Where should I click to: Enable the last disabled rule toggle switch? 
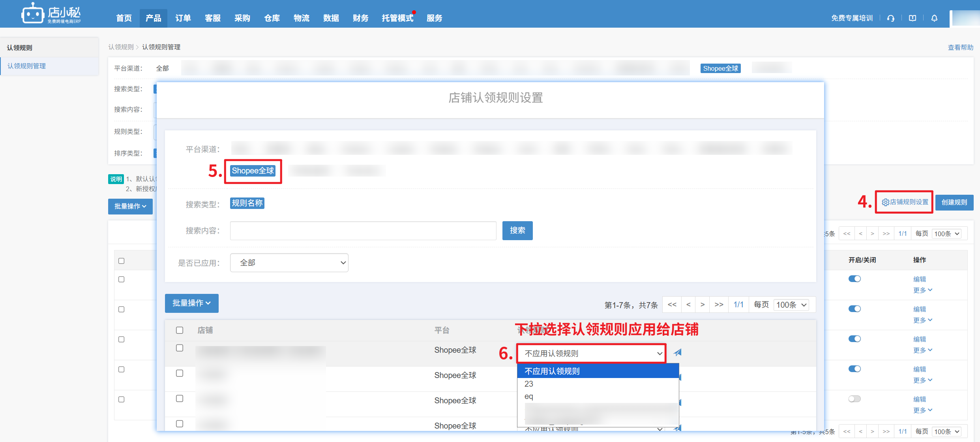click(854, 399)
